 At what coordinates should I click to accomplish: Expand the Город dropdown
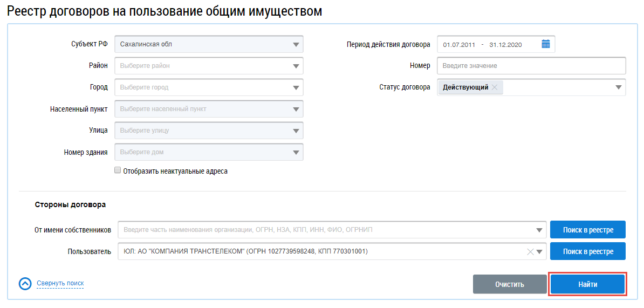296,87
